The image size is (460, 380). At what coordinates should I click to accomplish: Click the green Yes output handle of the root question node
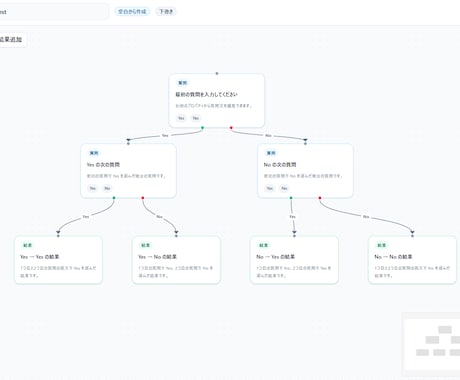pyautogui.click(x=202, y=128)
